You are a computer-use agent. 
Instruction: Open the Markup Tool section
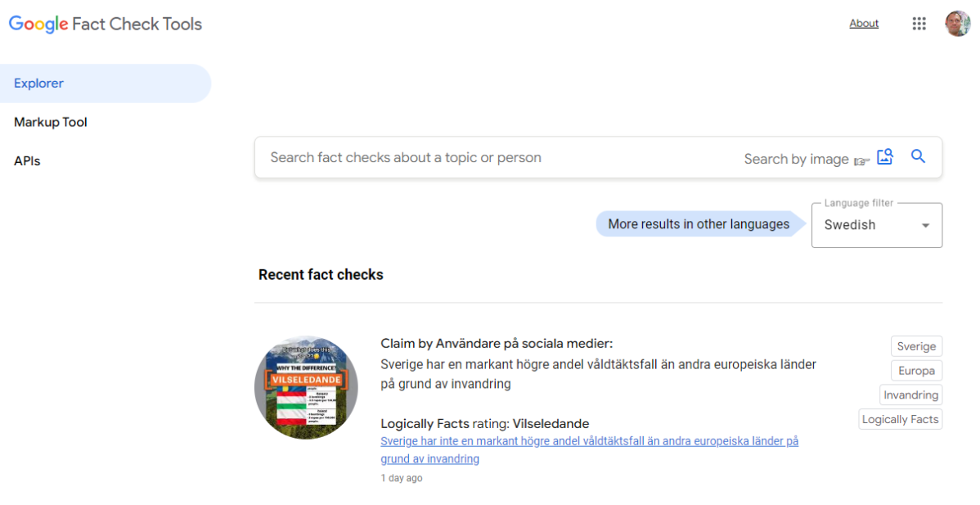(x=51, y=122)
